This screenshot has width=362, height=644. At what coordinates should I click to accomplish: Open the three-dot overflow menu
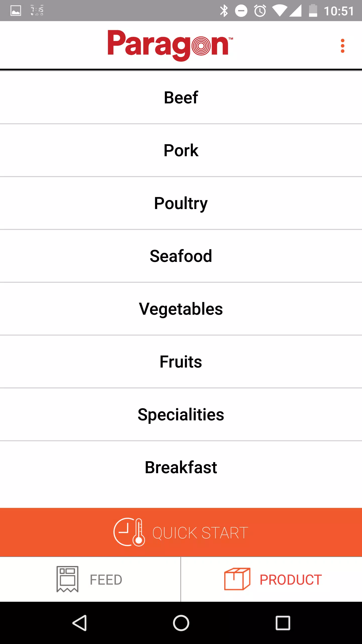pos(342,46)
